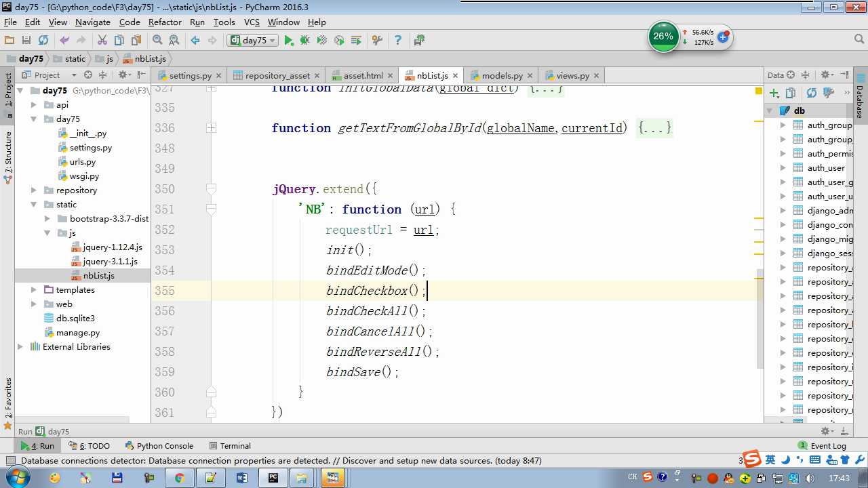The image size is (868, 488).
Task: Switch to the settings.py tab
Action: pyautogui.click(x=190, y=75)
